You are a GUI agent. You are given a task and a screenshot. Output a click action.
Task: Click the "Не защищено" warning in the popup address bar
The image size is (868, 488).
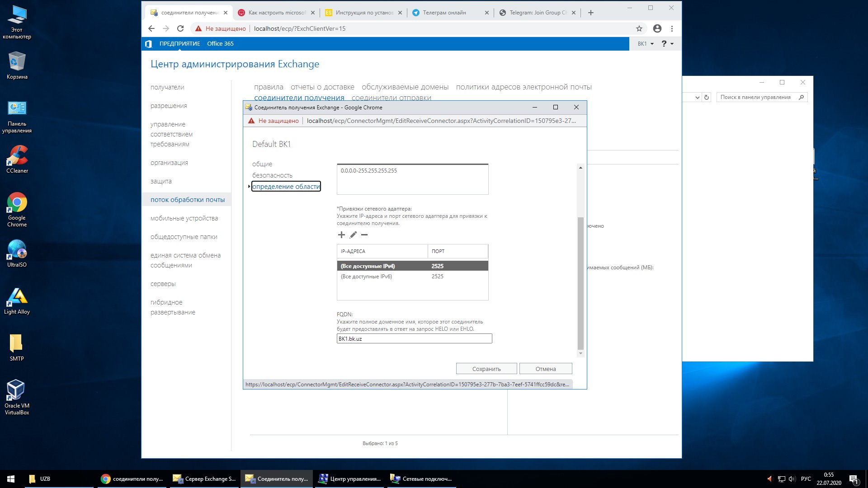tap(274, 121)
